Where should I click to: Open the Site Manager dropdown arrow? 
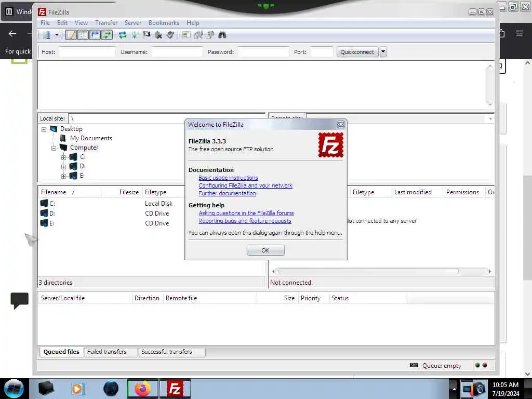click(x=57, y=35)
